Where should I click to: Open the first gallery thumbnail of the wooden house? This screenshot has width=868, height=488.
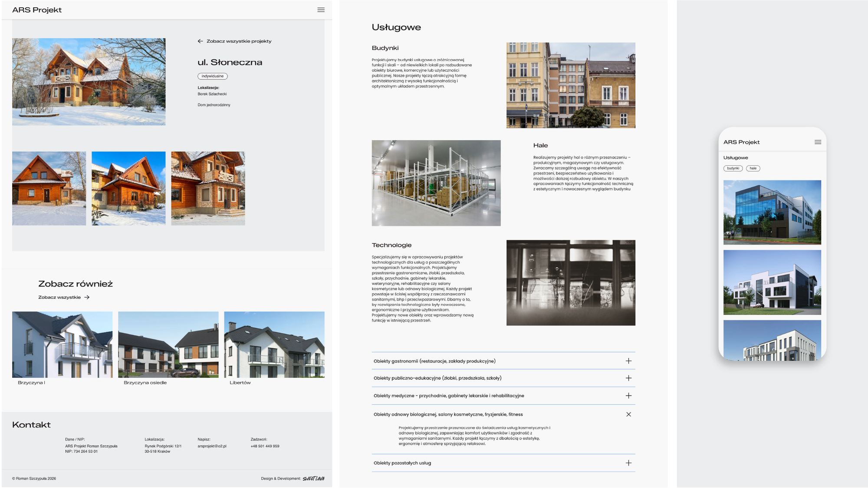pos(49,188)
